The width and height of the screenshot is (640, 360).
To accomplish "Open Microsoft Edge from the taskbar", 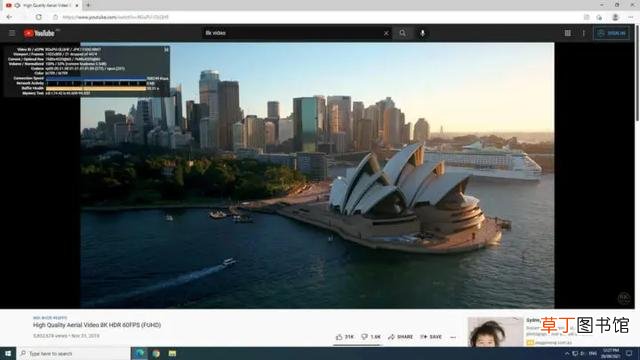I will 140,353.
